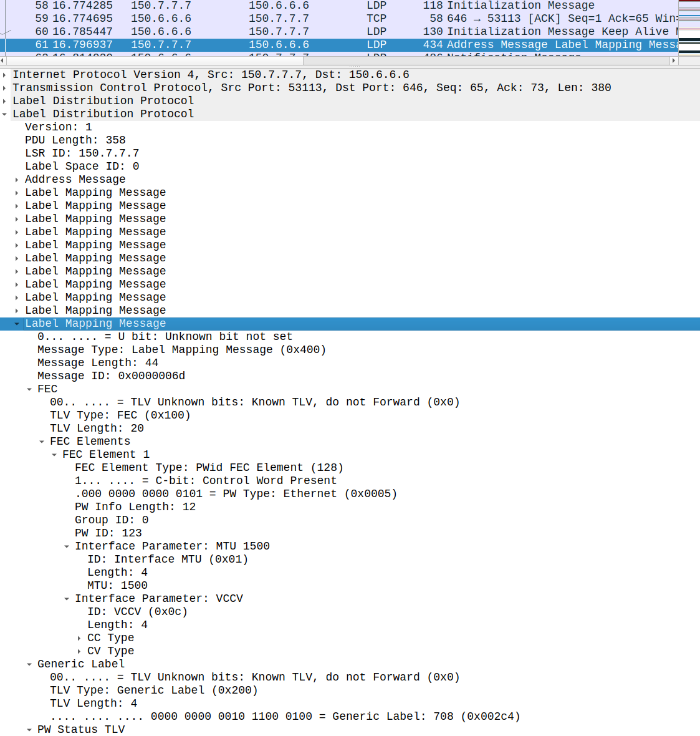This screenshot has height=736, width=700.
Task: Click the packet list scroll-left arrow
Action: tap(3, 61)
